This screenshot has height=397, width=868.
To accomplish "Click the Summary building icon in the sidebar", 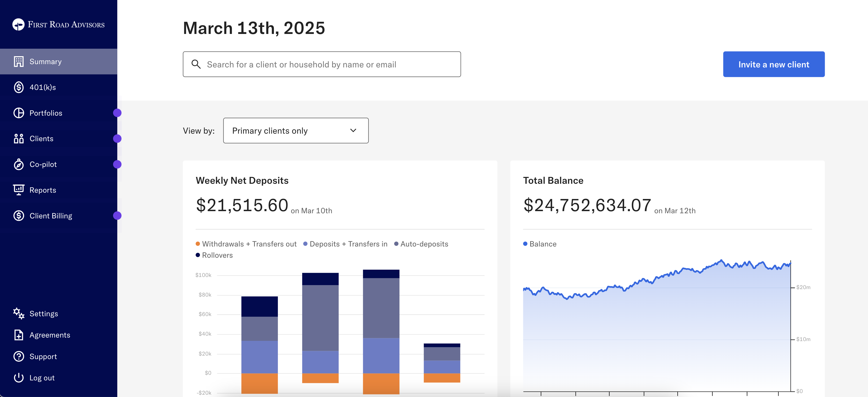I will tap(18, 61).
